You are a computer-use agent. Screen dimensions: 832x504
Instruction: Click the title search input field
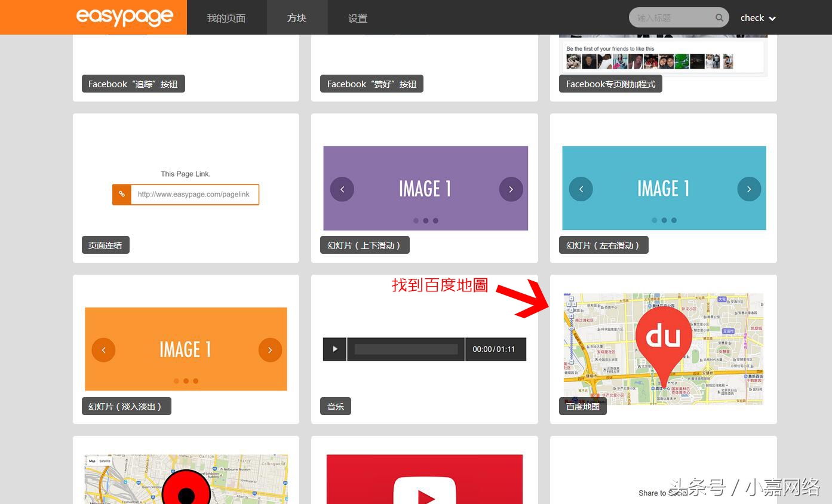[672, 18]
